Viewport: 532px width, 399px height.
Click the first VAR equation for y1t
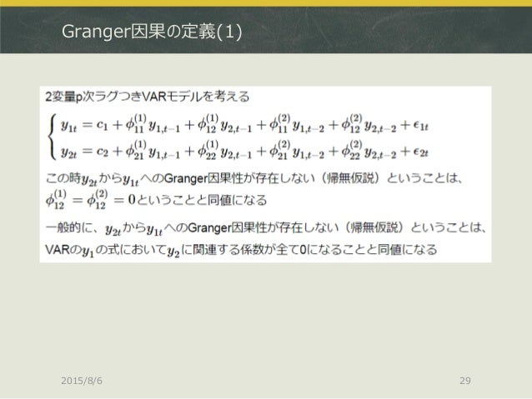[x=244, y=124]
